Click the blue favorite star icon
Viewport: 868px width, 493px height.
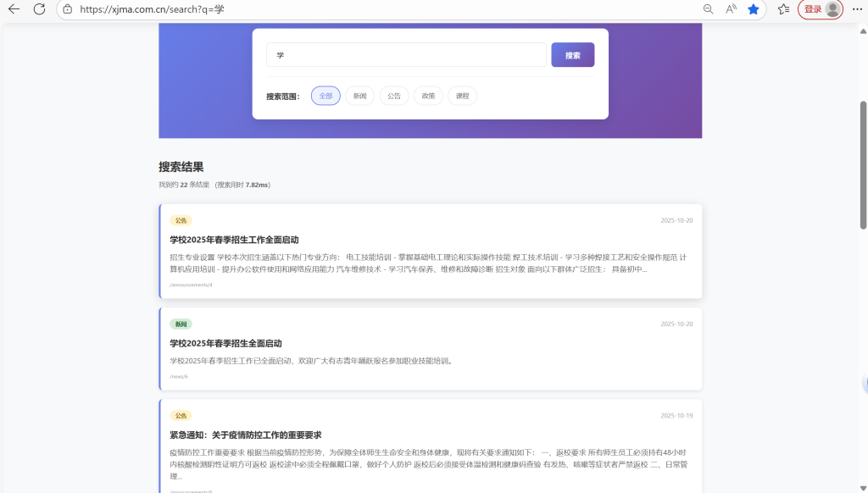point(754,9)
